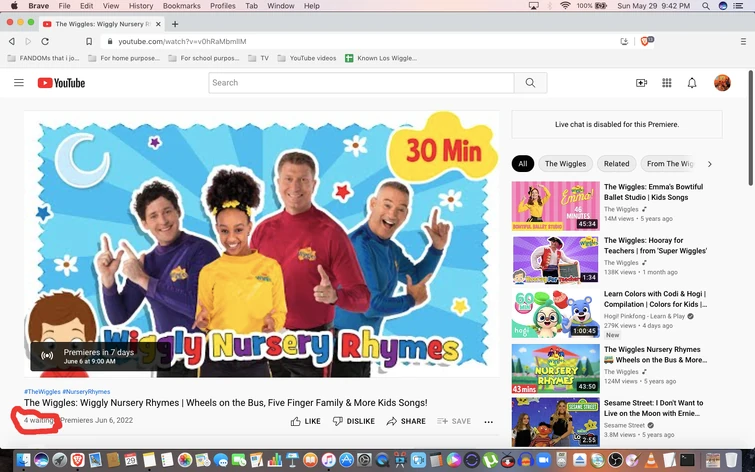
Task: Open the more actions ellipsis under video
Action: pos(488,422)
